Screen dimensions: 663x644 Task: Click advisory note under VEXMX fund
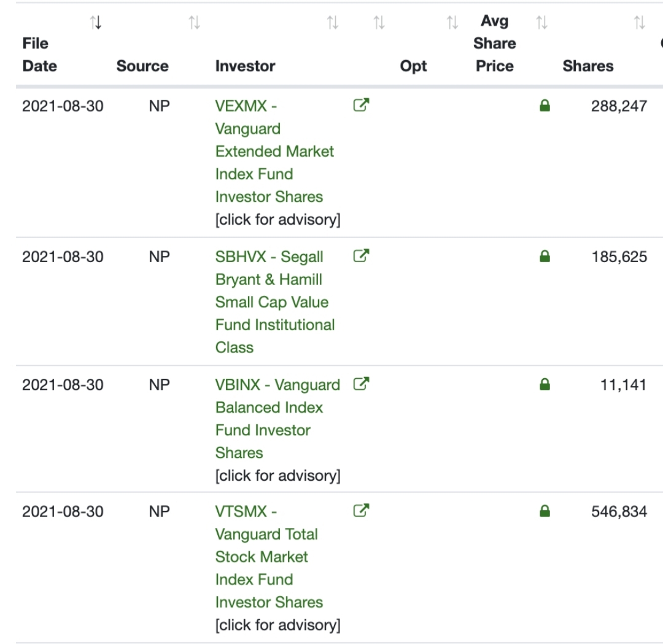pyautogui.click(x=278, y=219)
